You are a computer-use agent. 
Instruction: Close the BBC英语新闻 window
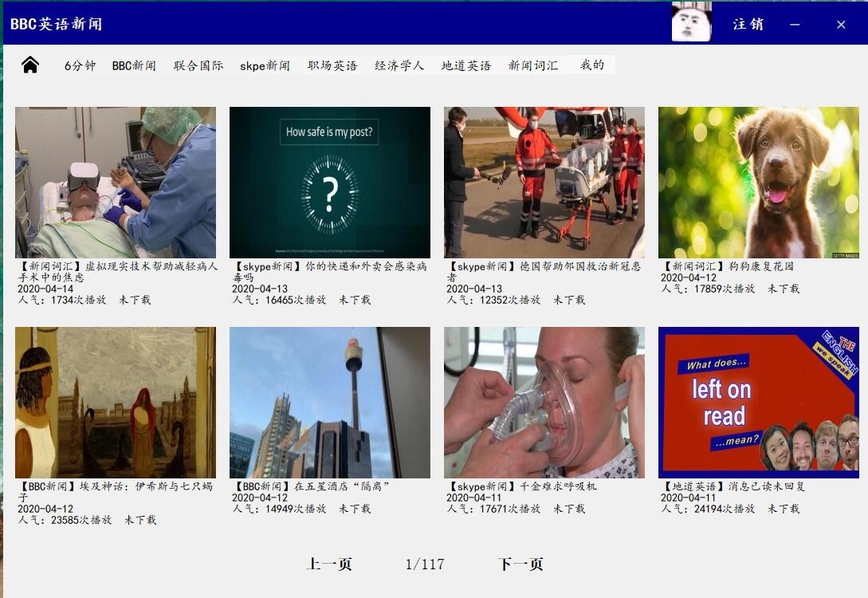pyautogui.click(x=841, y=25)
